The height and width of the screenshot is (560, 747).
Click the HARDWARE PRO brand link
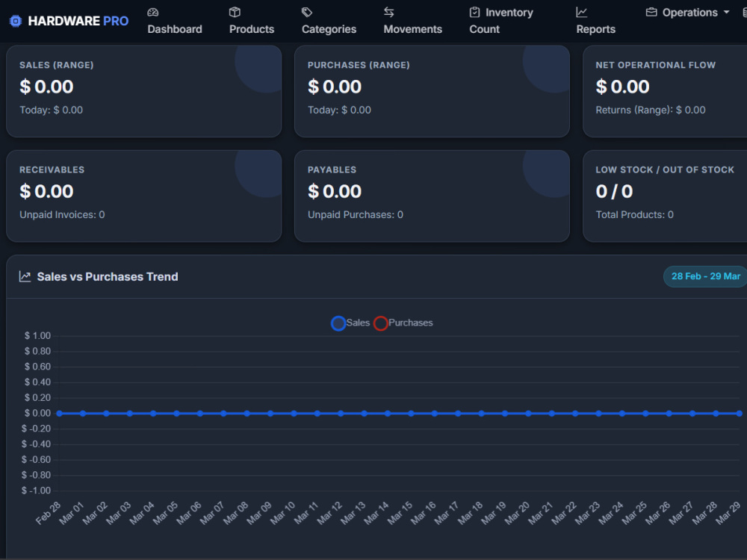pyautogui.click(x=69, y=21)
